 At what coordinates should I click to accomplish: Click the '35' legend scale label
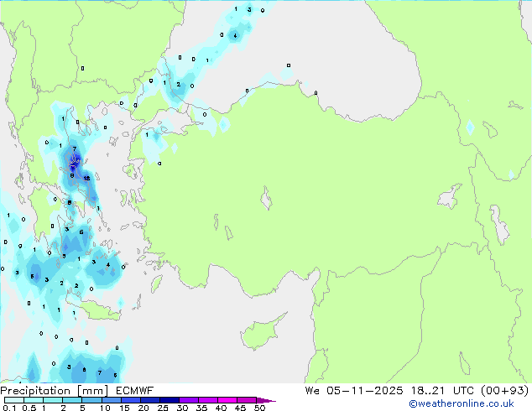(x=201, y=408)
